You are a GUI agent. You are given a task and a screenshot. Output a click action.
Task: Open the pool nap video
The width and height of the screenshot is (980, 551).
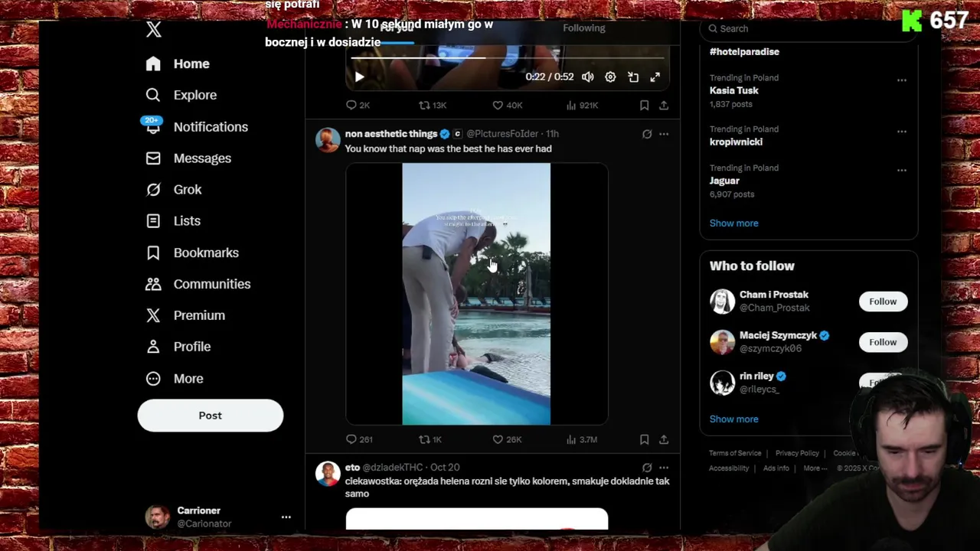click(x=476, y=294)
